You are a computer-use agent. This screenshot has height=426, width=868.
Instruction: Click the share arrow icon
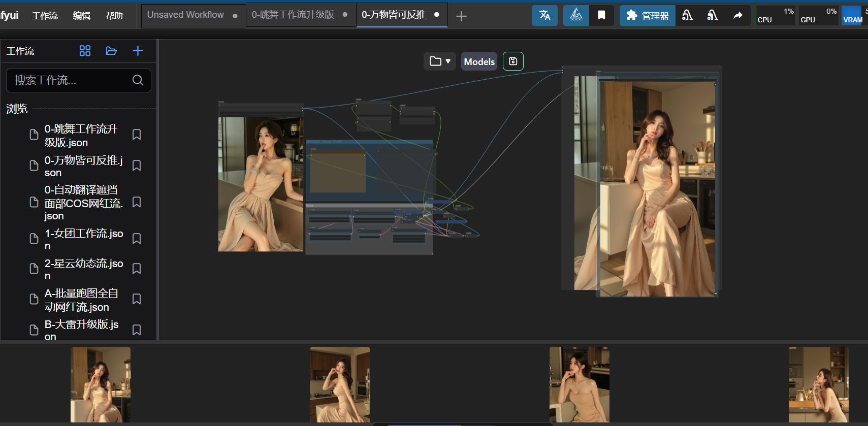click(737, 15)
